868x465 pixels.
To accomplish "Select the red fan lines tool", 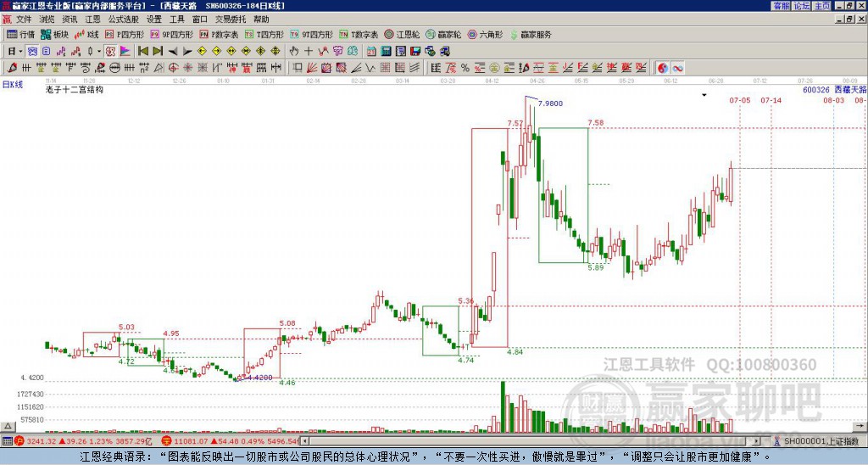I will coord(312,68).
